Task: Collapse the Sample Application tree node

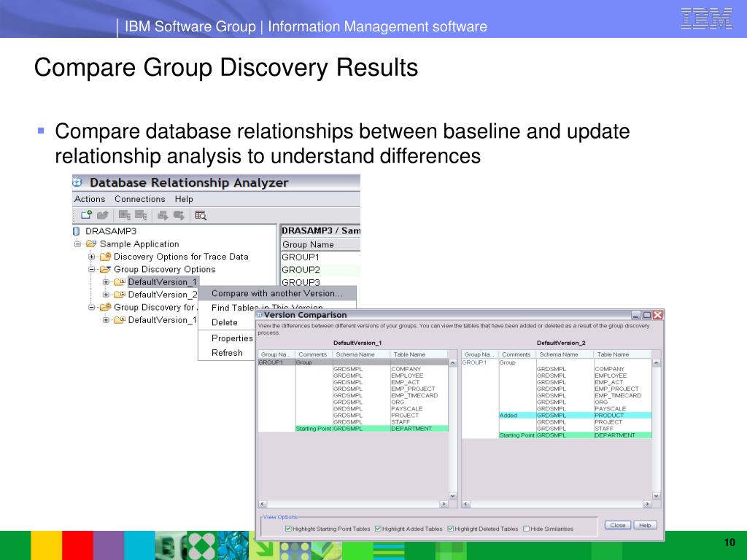Action: [x=77, y=244]
